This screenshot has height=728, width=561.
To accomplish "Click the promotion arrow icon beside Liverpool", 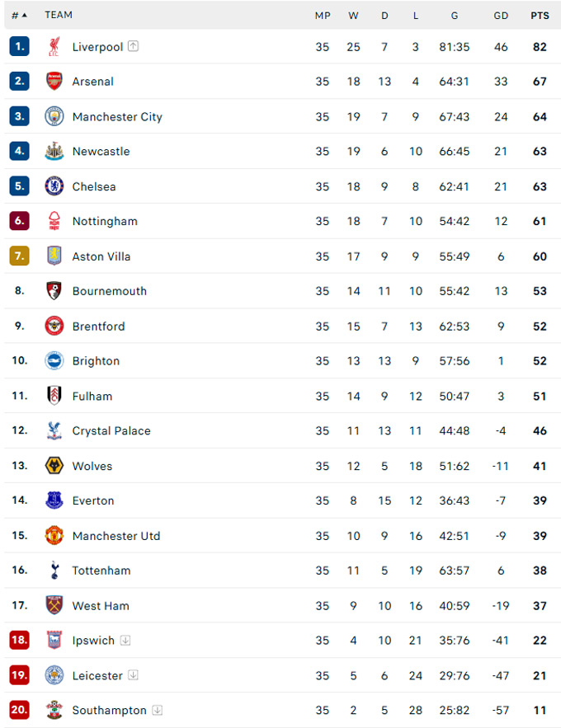I will tap(134, 46).
